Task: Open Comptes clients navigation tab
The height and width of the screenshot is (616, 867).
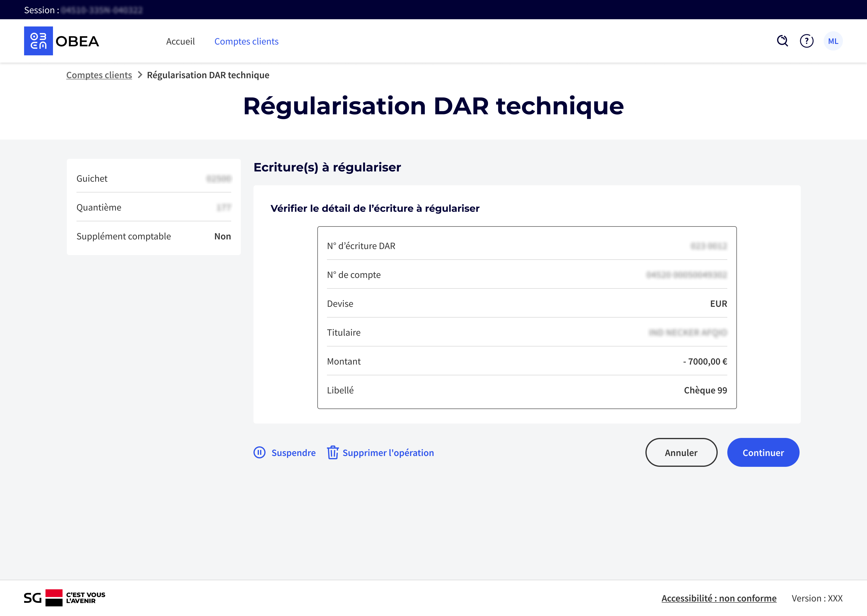Action: (x=246, y=41)
